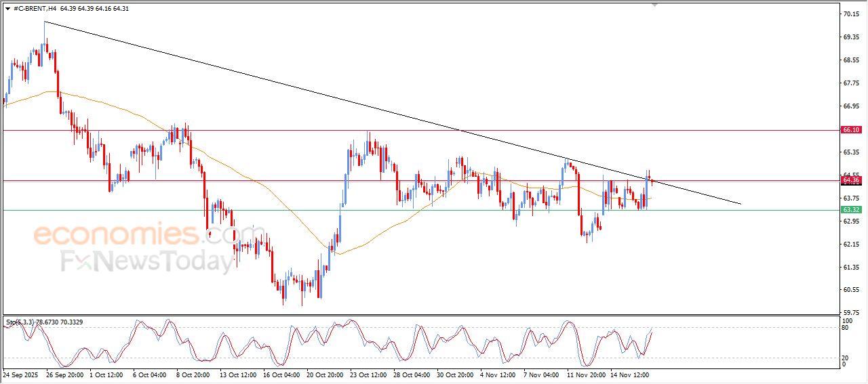The image size is (868, 384).
Task: Select the red 64.36 price tag
Action: point(850,180)
